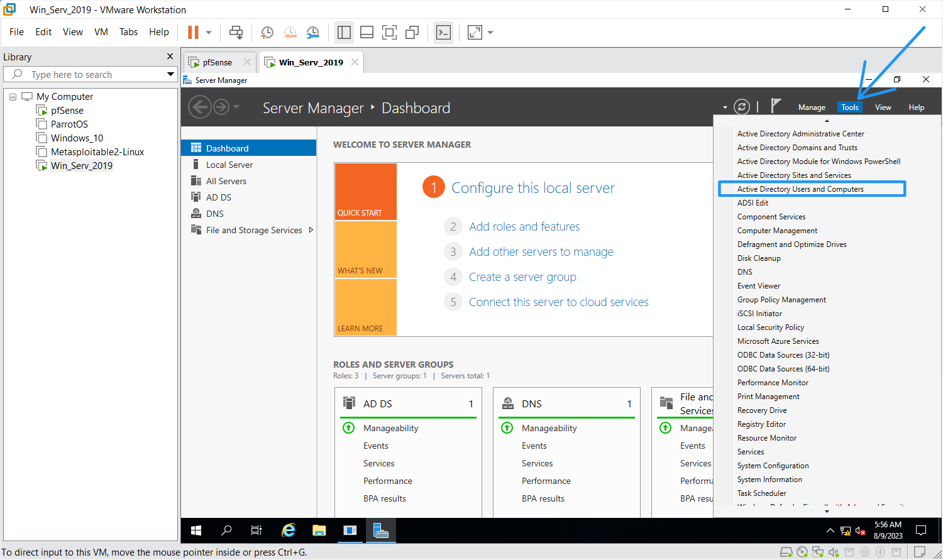
Task: Click the Windows Start button
Action: pos(196,530)
